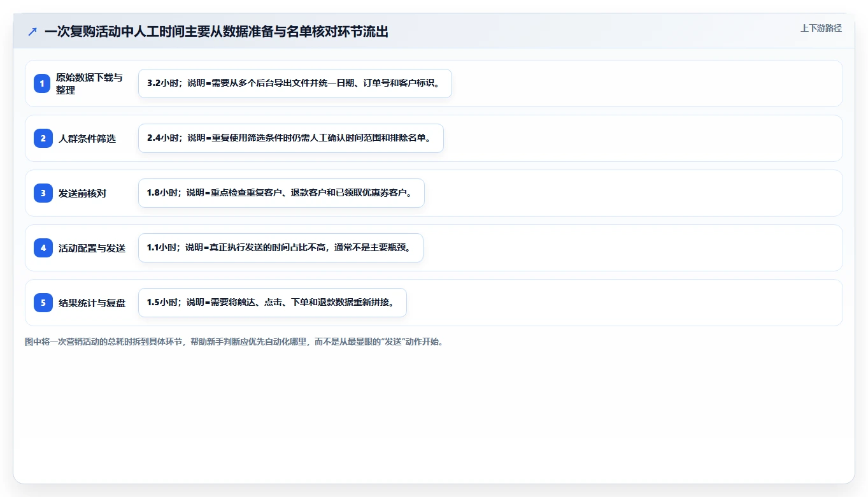This screenshot has height=497, width=868.
Task: Open the 2.4小时 description box
Action: (291, 138)
